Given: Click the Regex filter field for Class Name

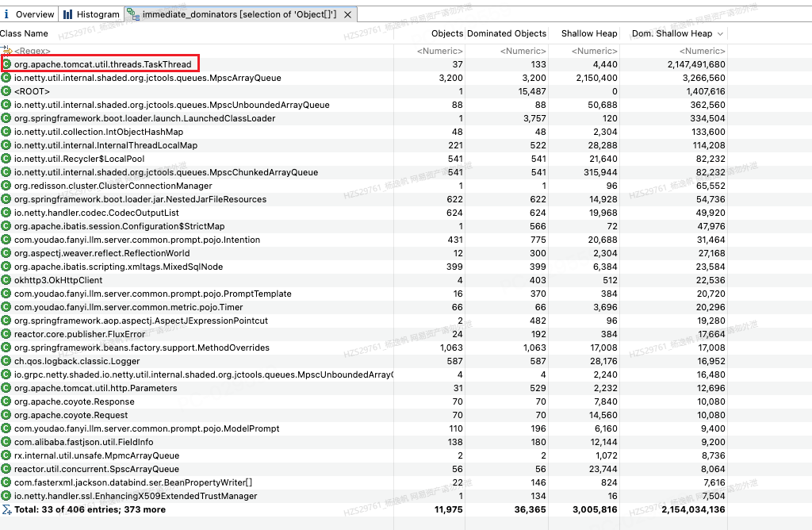Looking at the screenshot, I should coord(32,51).
